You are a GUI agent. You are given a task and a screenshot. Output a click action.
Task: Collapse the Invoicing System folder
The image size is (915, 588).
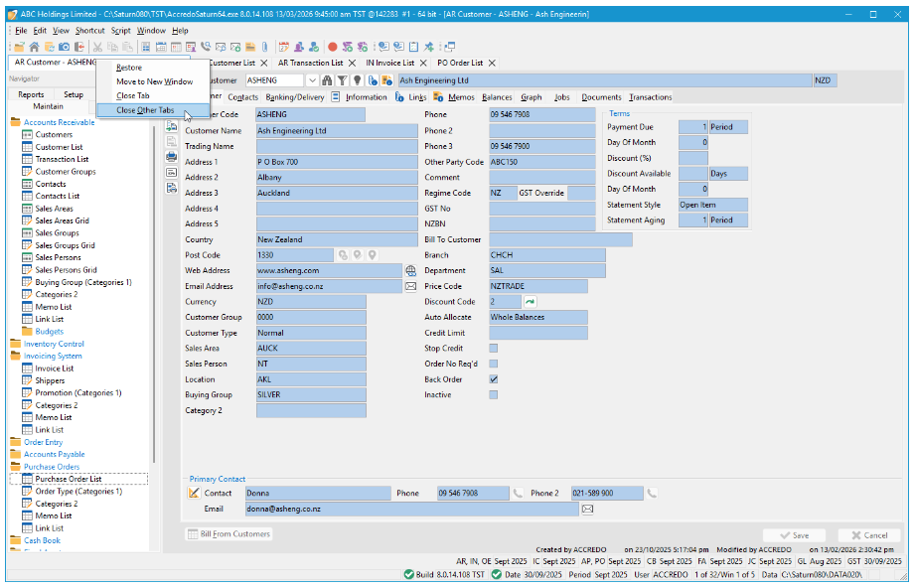click(15, 357)
